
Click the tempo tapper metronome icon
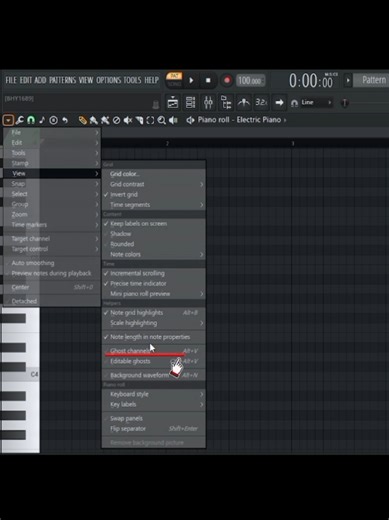point(244,102)
